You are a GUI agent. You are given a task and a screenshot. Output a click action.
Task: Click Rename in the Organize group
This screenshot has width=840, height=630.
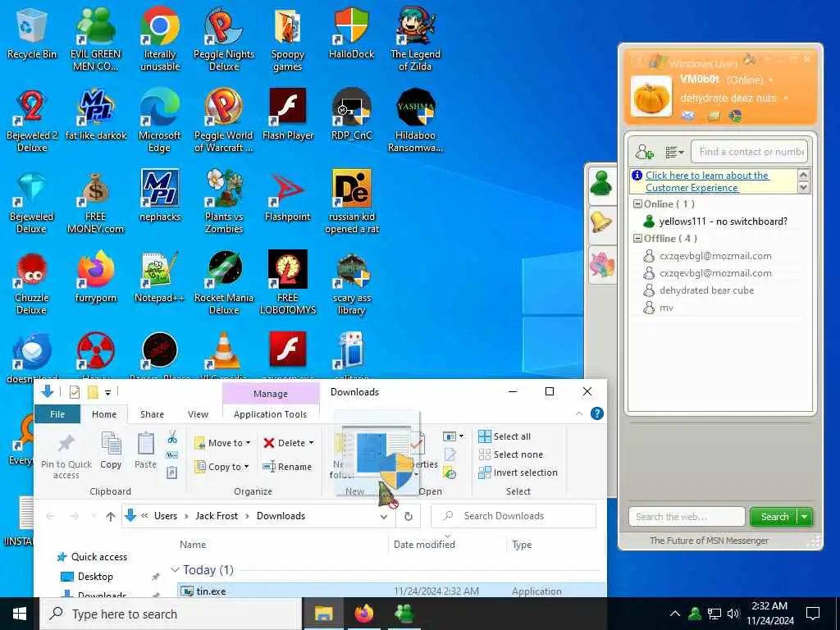point(287,467)
